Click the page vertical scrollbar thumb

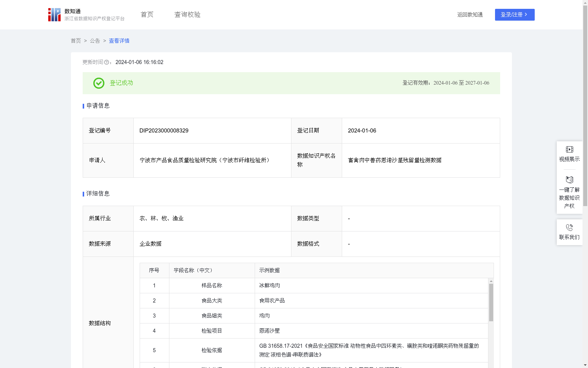[585, 106]
